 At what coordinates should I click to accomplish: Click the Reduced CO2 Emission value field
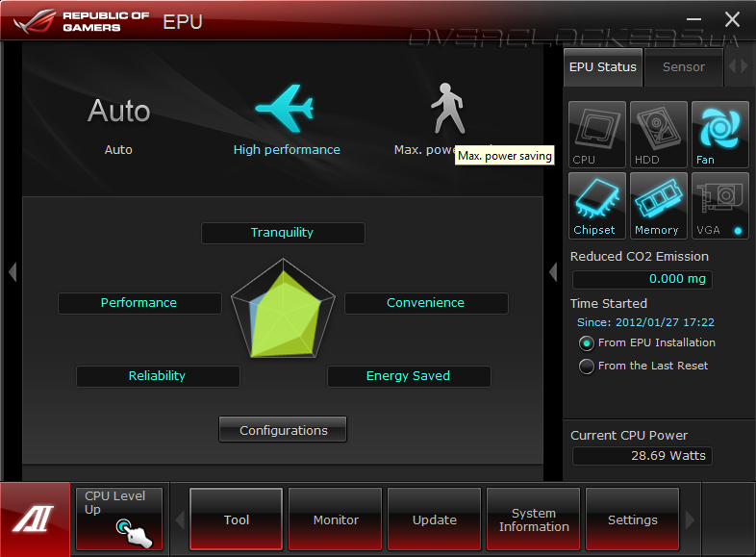(642, 279)
